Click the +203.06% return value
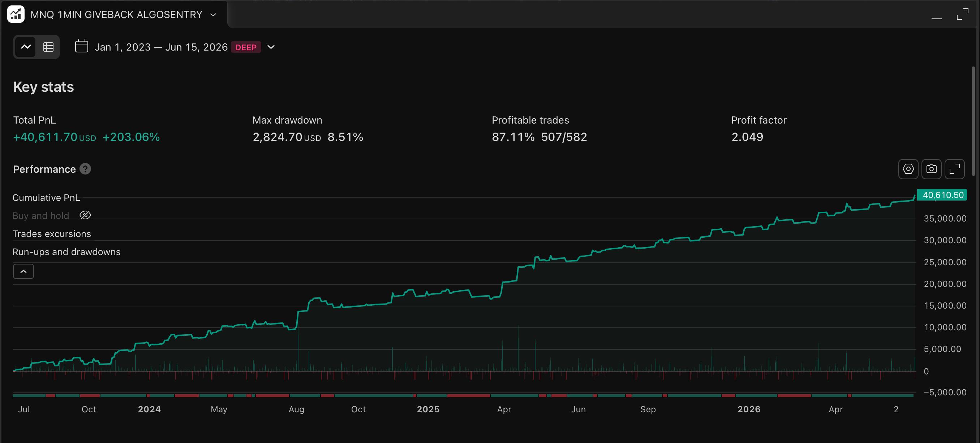The image size is (980, 443). tap(131, 137)
